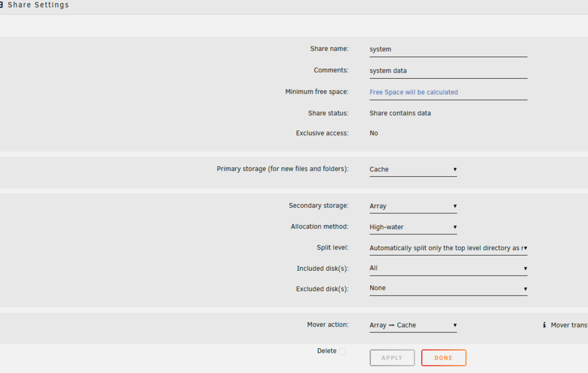The image size is (588, 373).
Task: Click the 'Exclusive access:' label
Action: point(322,133)
